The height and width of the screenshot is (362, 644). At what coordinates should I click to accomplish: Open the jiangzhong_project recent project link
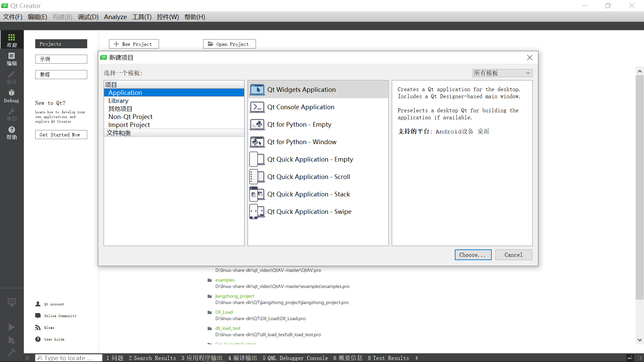pos(234,296)
